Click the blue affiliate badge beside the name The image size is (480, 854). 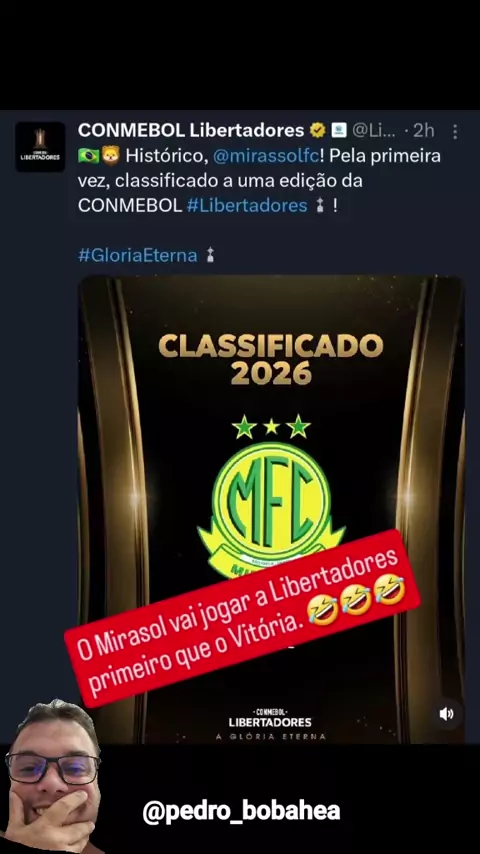click(338, 131)
